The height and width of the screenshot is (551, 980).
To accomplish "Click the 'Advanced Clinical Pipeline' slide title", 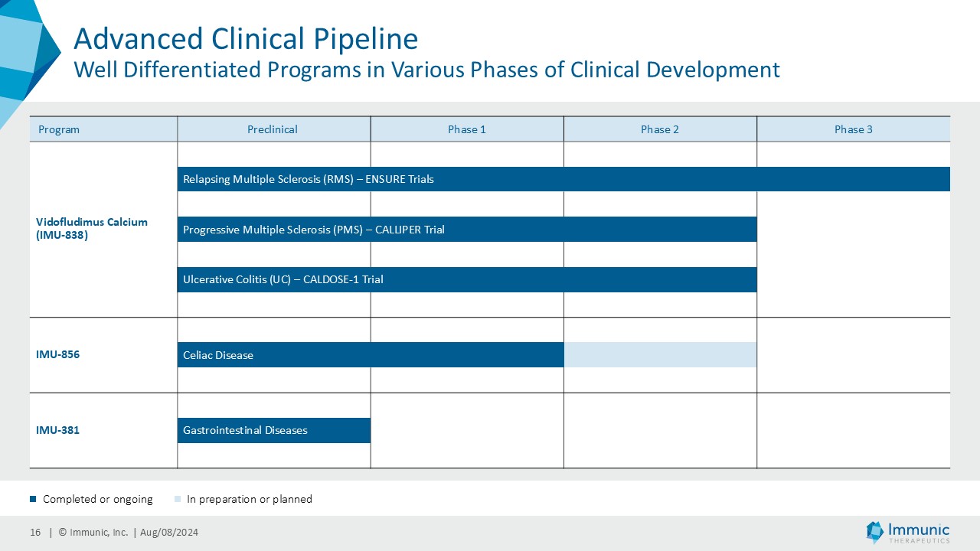I will point(246,38).
